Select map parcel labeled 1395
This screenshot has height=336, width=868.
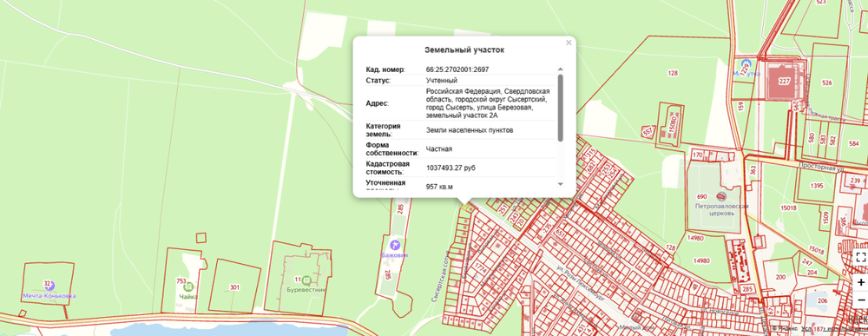tap(817, 187)
